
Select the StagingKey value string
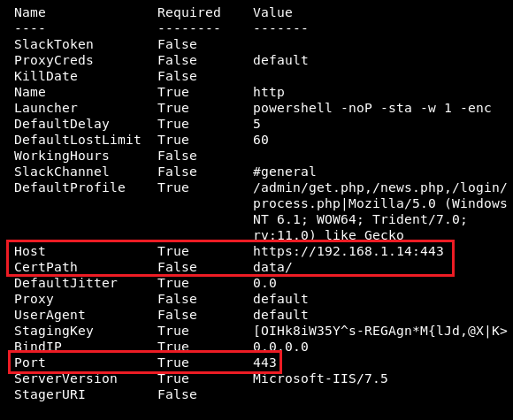pos(379,331)
